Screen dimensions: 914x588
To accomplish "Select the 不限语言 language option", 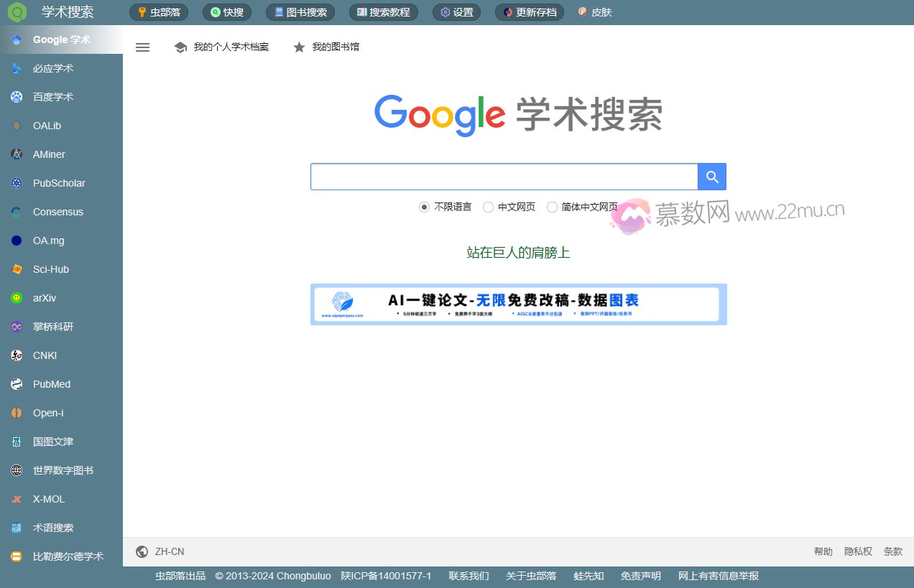I will (424, 207).
